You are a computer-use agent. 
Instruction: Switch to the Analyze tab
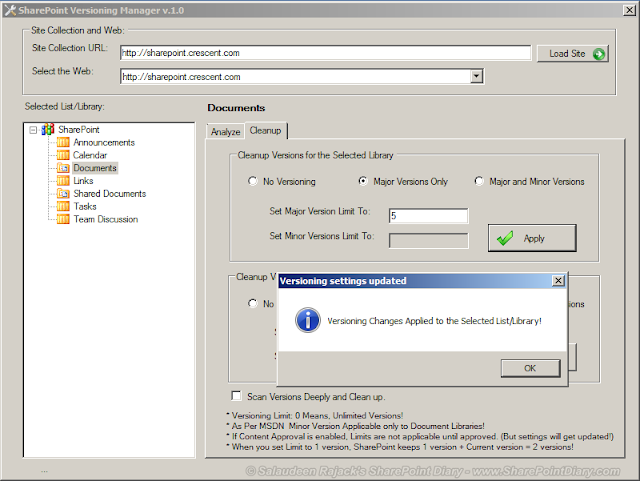pos(225,132)
